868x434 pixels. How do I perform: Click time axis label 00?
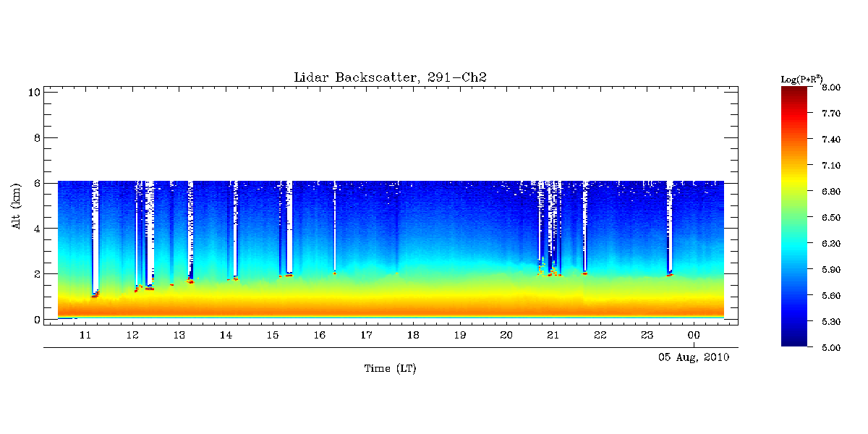click(x=694, y=336)
